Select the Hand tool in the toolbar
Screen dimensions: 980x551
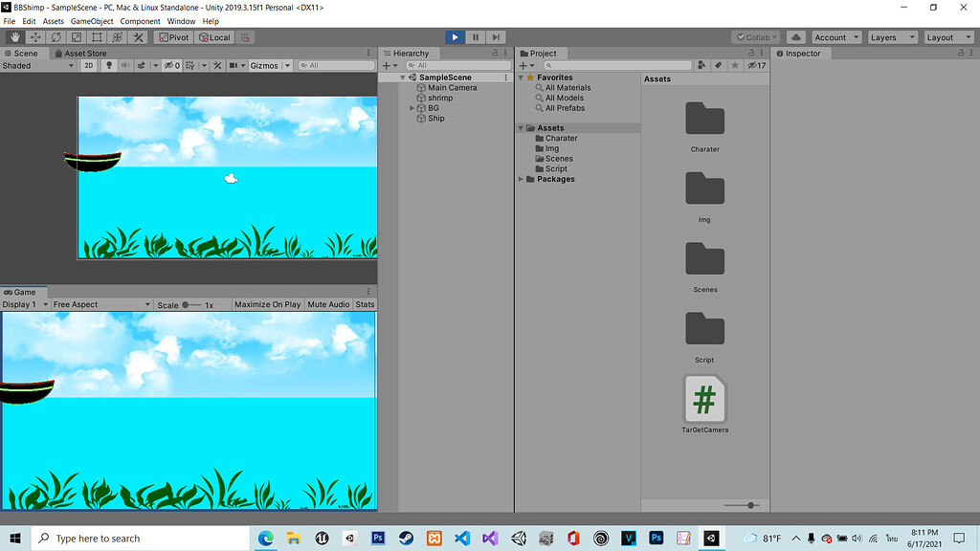pos(14,36)
